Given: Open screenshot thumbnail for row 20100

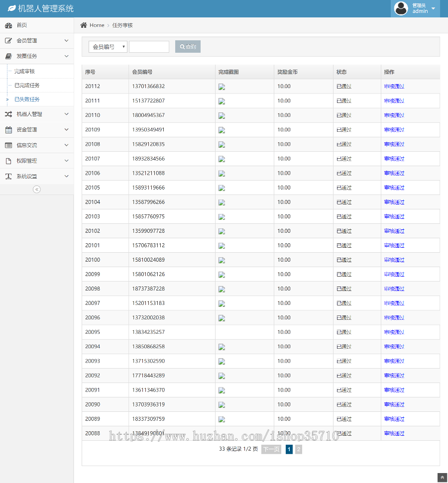Looking at the screenshot, I should tap(222, 261).
